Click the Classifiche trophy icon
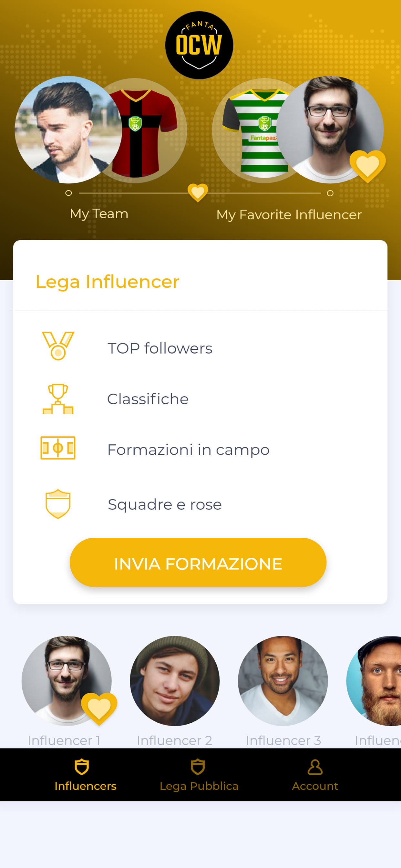The width and height of the screenshot is (401, 868). [58, 398]
